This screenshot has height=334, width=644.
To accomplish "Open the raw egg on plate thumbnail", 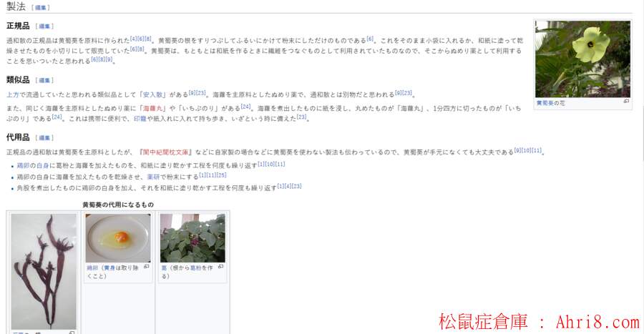I will coord(118,238).
